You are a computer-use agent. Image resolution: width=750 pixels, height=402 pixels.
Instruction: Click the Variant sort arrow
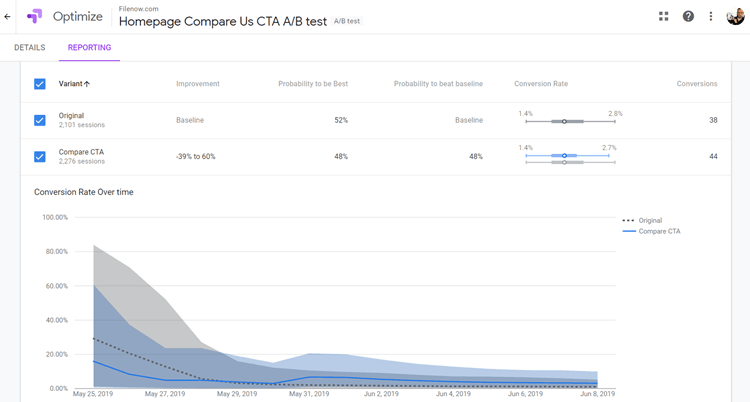87,84
